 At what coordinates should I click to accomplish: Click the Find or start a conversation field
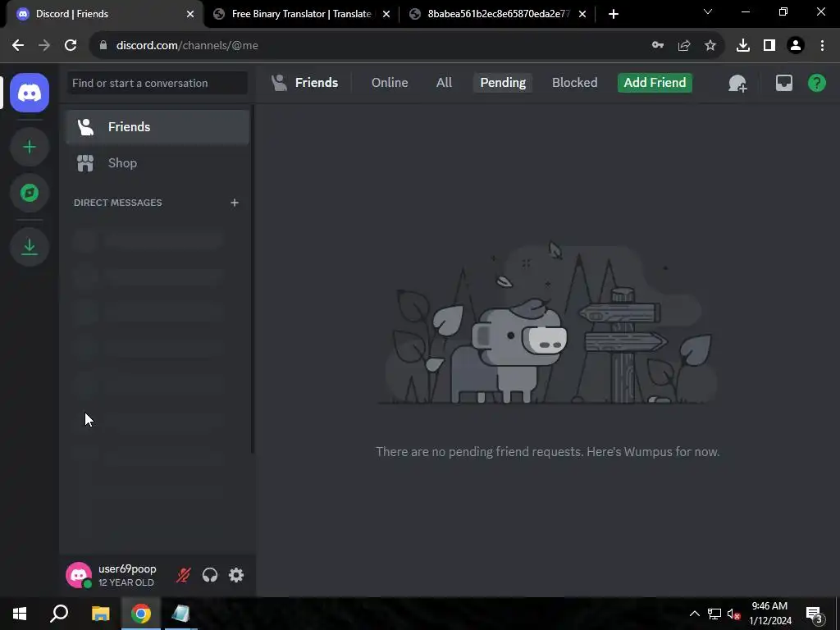157,83
